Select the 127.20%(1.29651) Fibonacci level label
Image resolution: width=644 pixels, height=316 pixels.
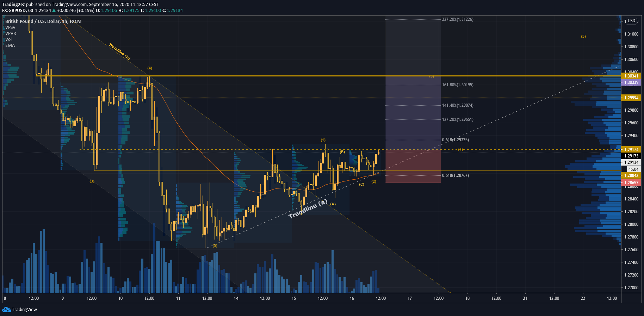(458, 119)
